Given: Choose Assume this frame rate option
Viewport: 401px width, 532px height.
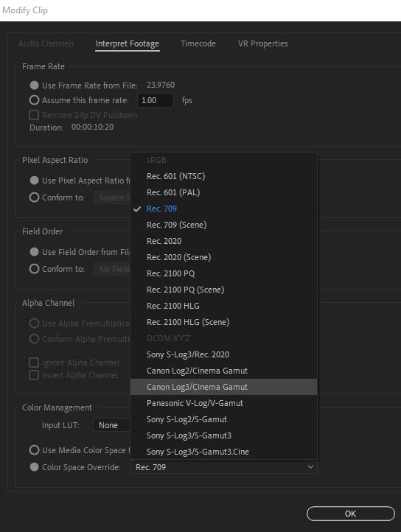Looking at the screenshot, I should point(35,100).
